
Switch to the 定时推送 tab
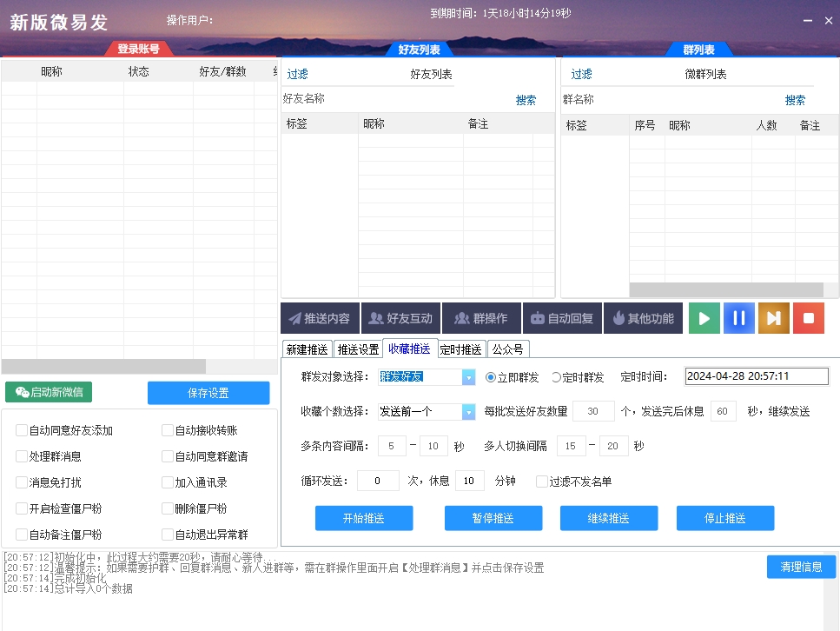pyautogui.click(x=460, y=348)
